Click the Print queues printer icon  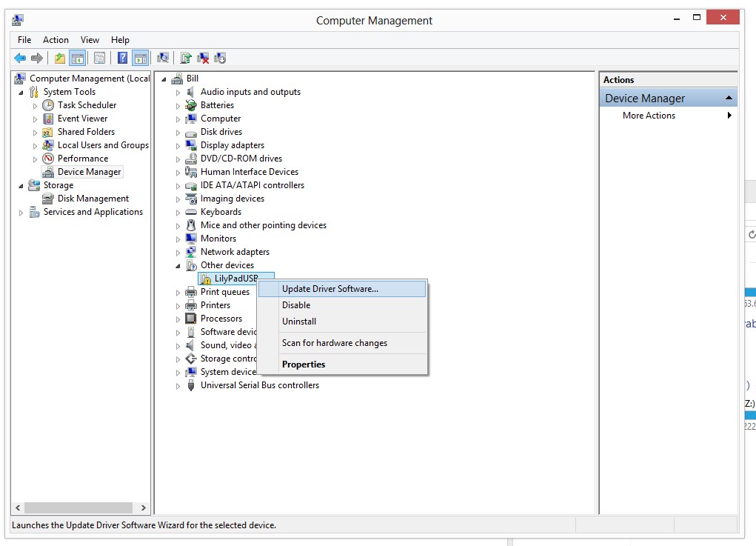tap(191, 292)
